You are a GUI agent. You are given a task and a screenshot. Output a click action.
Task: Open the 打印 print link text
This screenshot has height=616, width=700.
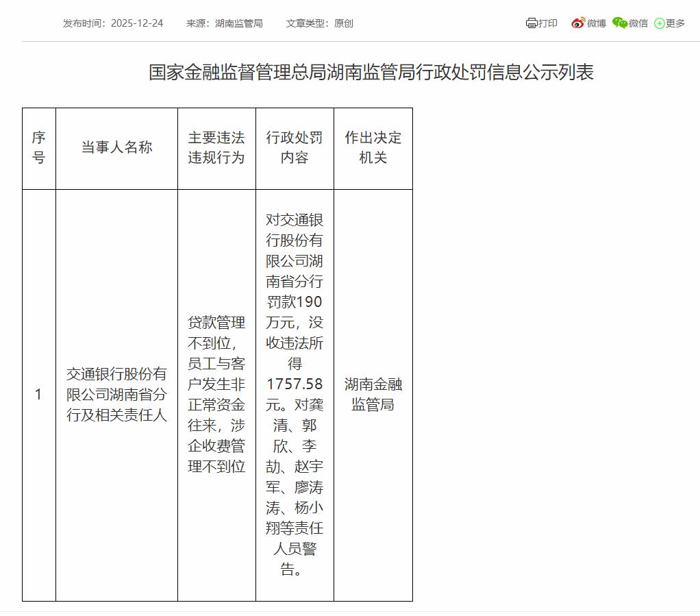[548, 23]
